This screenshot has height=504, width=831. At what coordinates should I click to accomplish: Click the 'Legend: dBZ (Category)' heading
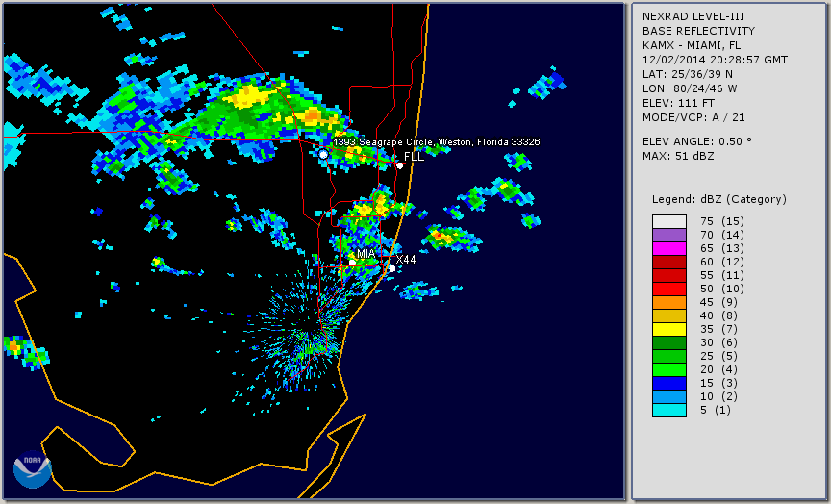pos(719,199)
